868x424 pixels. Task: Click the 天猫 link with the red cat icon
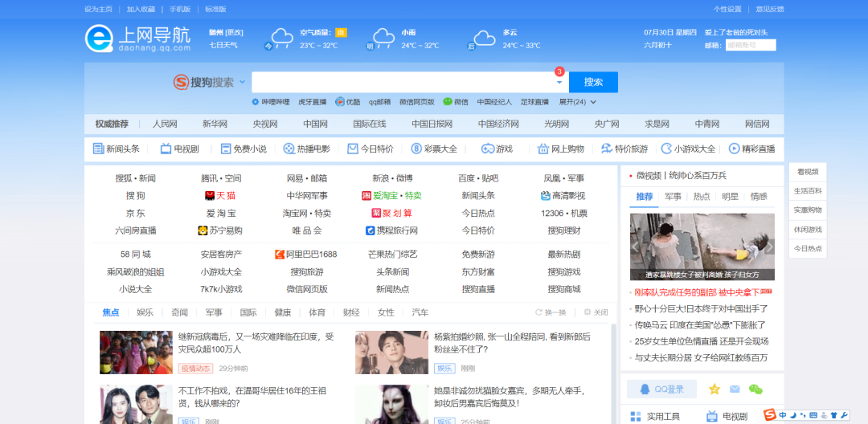[220, 196]
